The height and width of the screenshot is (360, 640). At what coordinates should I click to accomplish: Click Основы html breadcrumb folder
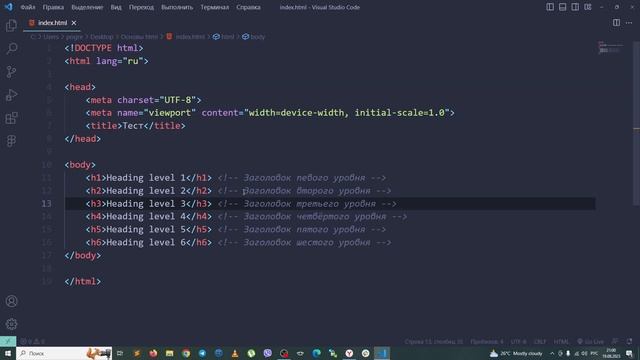139,37
